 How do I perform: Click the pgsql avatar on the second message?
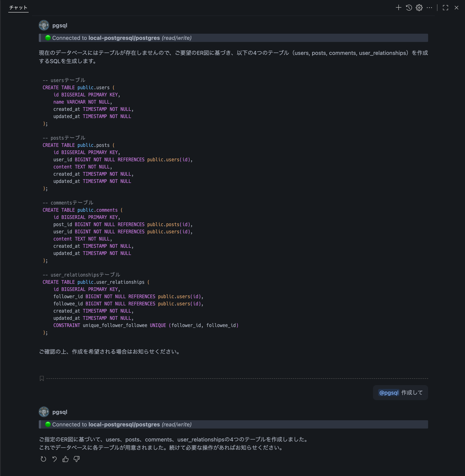(x=44, y=412)
